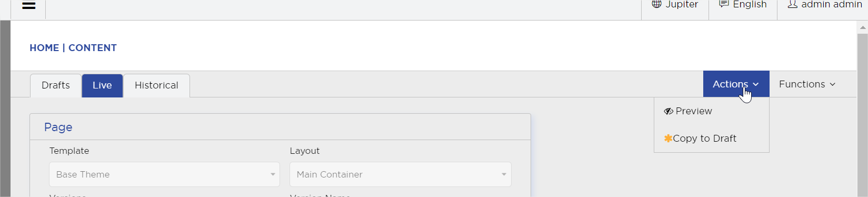Viewport: 868px width, 197px height.
Task: Open the hamburger navigation menu
Action: [x=28, y=6]
